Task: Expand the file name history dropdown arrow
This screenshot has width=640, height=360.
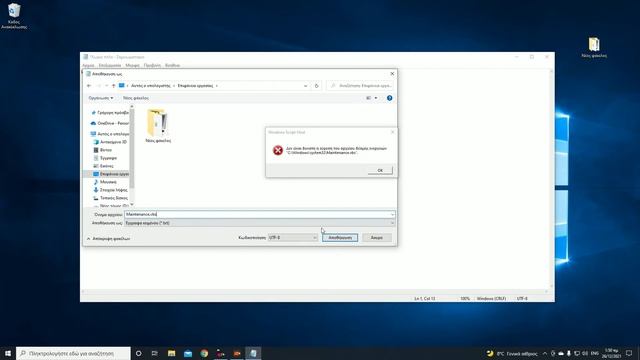Action: (x=392, y=214)
